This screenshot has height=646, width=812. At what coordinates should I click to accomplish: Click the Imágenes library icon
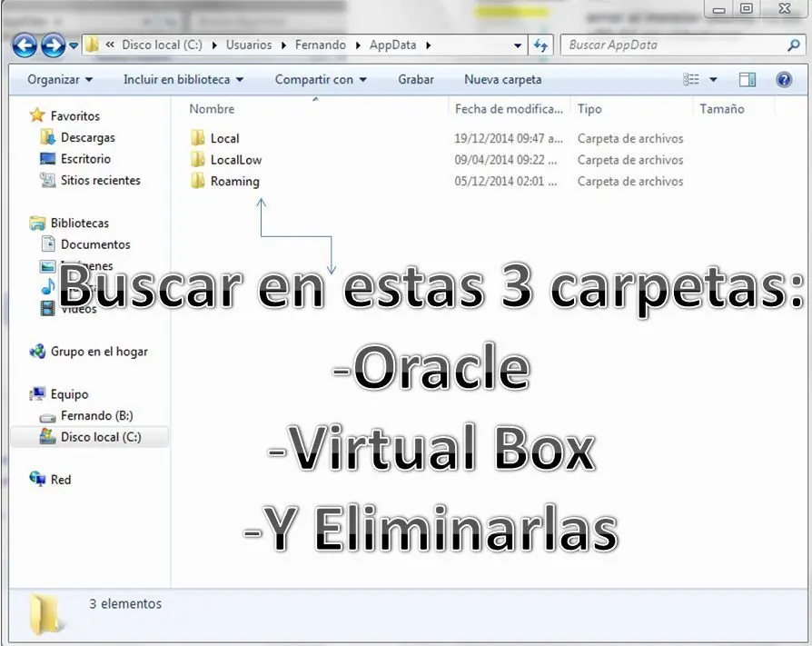coord(47,265)
